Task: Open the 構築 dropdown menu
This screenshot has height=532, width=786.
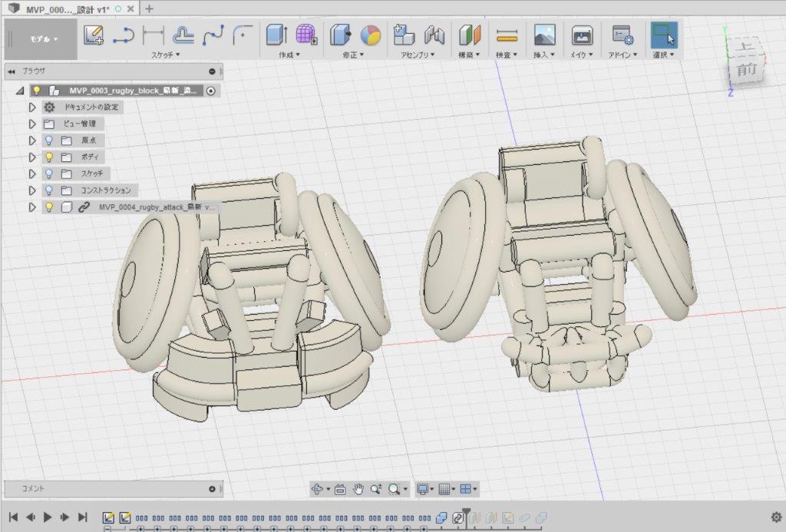Action: pos(469,55)
